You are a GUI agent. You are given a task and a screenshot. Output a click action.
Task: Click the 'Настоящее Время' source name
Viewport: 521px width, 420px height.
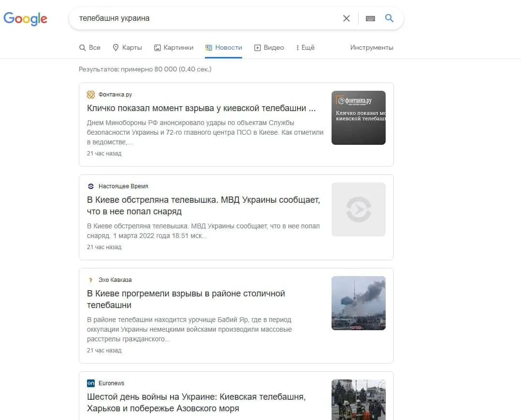tap(123, 186)
